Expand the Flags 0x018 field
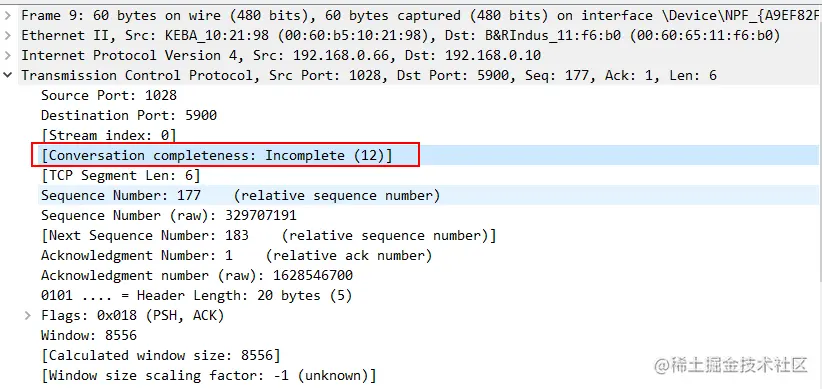 point(28,316)
